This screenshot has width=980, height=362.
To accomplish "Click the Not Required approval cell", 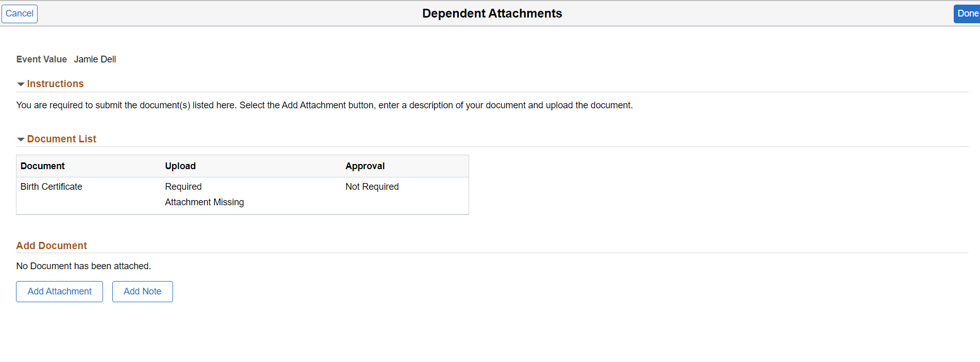I will tap(372, 187).
